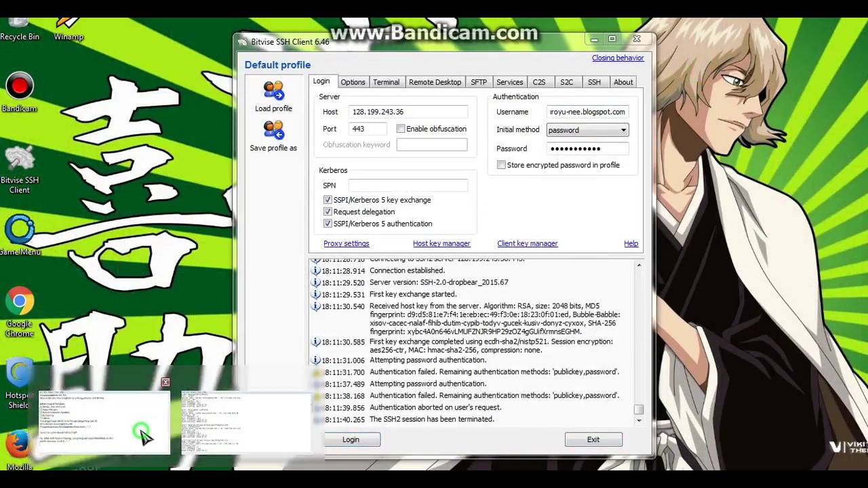Click the SPN input field
Image resolution: width=868 pixels, height=488 pixels.
[x=408, y=185]
